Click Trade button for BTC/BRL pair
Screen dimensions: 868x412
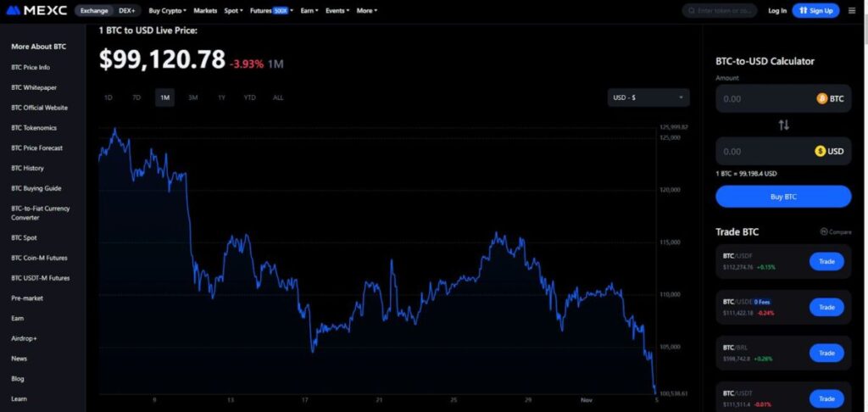(x=826, y=354)
